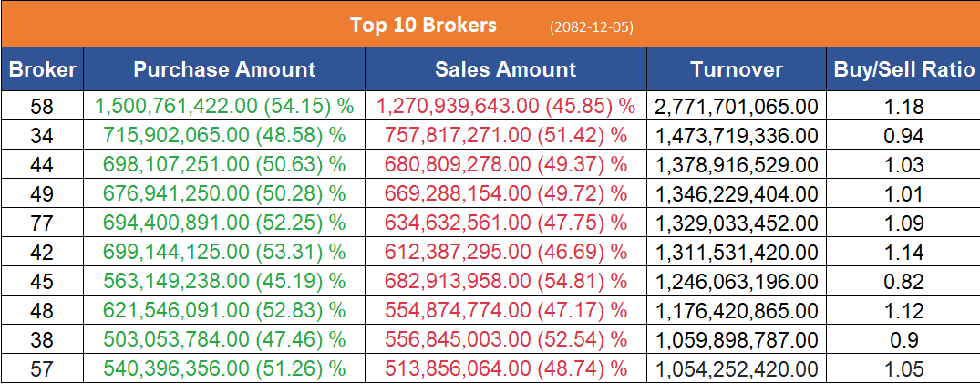Click buy/sell ratio 0.82 cell
The height and width of the screenshot is (384, 980).
coord(903,282)
